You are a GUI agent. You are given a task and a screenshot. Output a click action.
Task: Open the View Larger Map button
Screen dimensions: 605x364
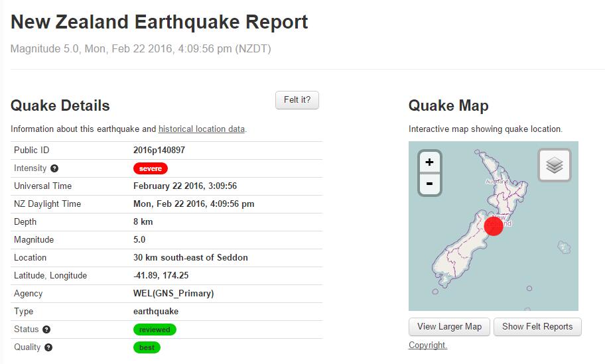[449, 327]
